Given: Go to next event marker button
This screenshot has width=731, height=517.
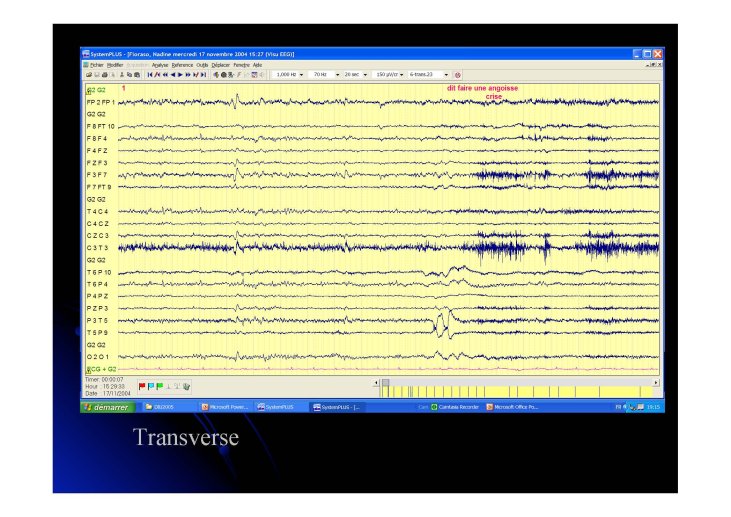Looking at the screenshot, I should point(195,75).
